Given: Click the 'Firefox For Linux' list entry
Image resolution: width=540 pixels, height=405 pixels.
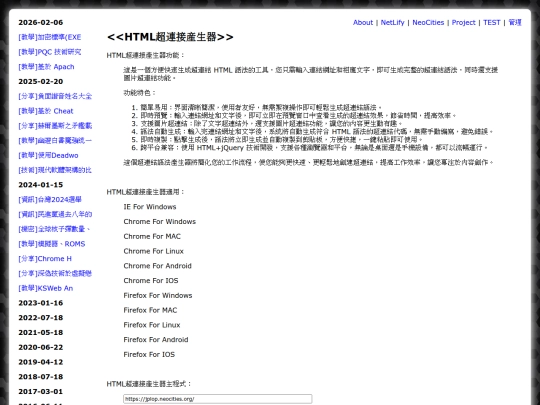Looking at the screenshot, I should pos(152,325).
